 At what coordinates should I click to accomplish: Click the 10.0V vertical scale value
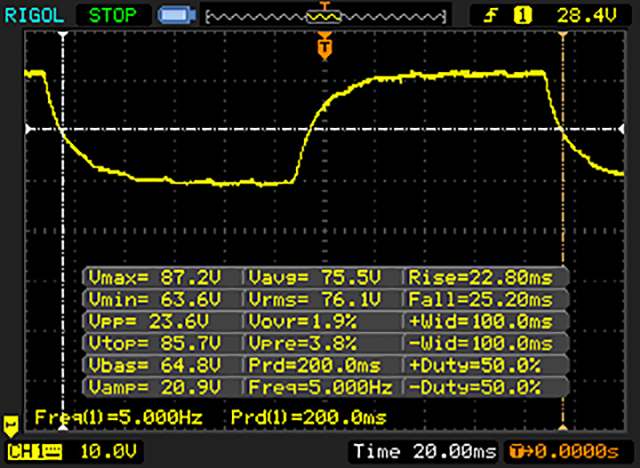coord(108,452)
